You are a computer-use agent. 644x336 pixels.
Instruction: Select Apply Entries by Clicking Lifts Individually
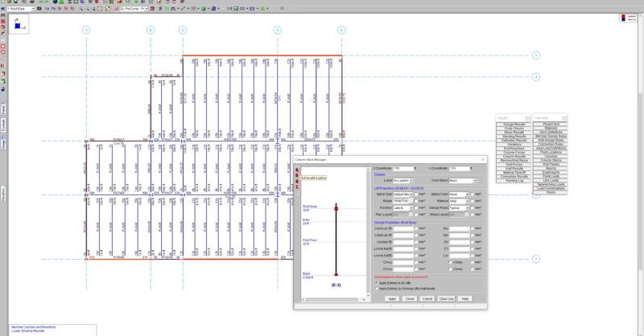378,288
